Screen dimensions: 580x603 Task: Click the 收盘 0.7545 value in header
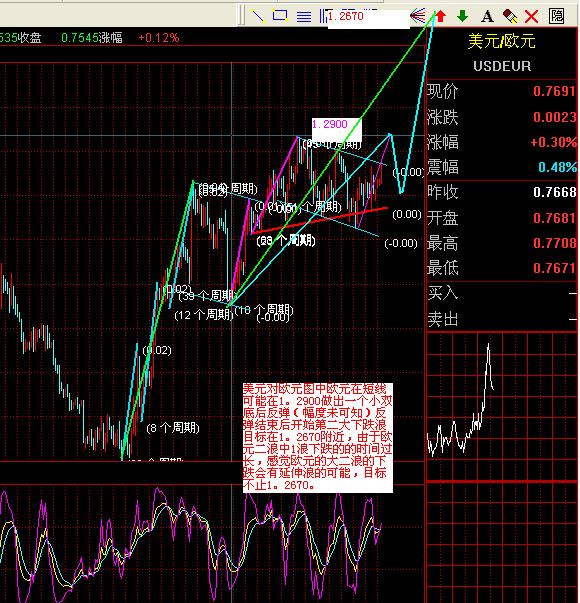(79, 38)
